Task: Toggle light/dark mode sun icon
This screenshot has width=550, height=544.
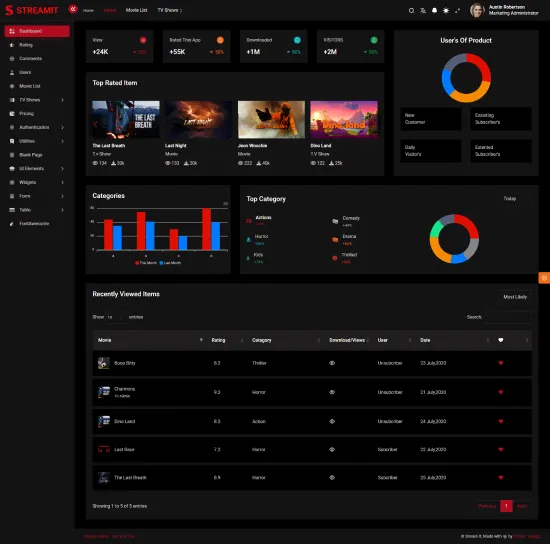Action: click(x=446, y=11)
